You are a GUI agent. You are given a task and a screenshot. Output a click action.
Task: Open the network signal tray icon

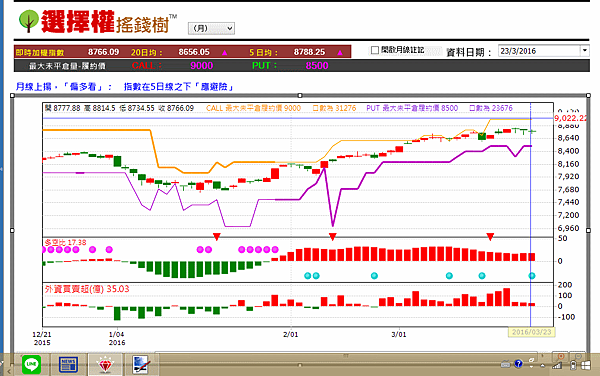[557, 366]
